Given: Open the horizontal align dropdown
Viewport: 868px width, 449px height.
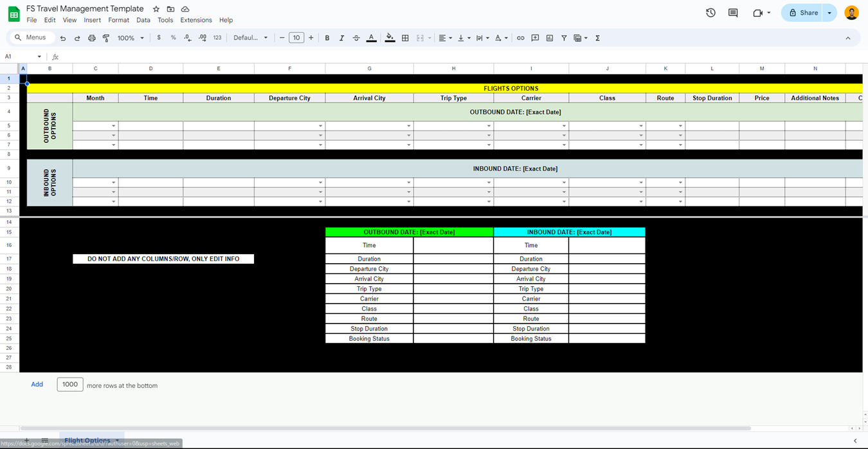Looking at the screenshot, I should [445, 38].
